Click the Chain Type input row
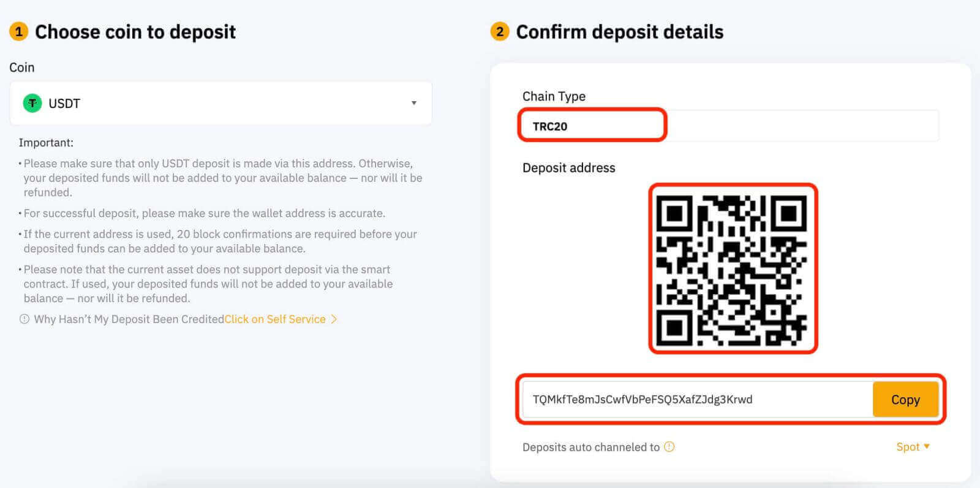980x488 pixels. pyautogui.click(x=729, y=125)
